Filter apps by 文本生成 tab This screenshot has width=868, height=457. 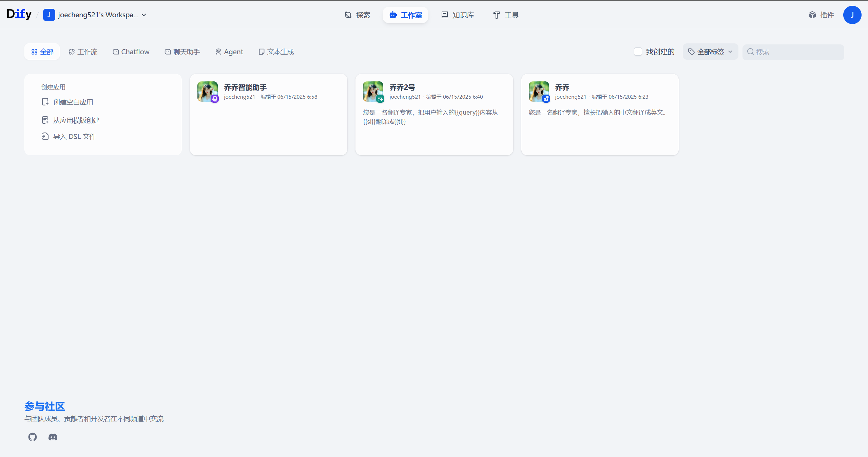pos(276,52)
